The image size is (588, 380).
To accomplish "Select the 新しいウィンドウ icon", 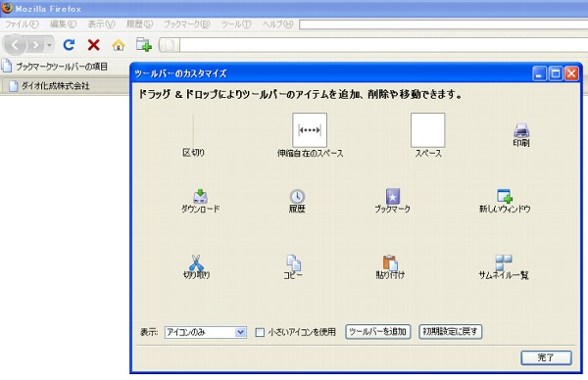I will point(505,201).
